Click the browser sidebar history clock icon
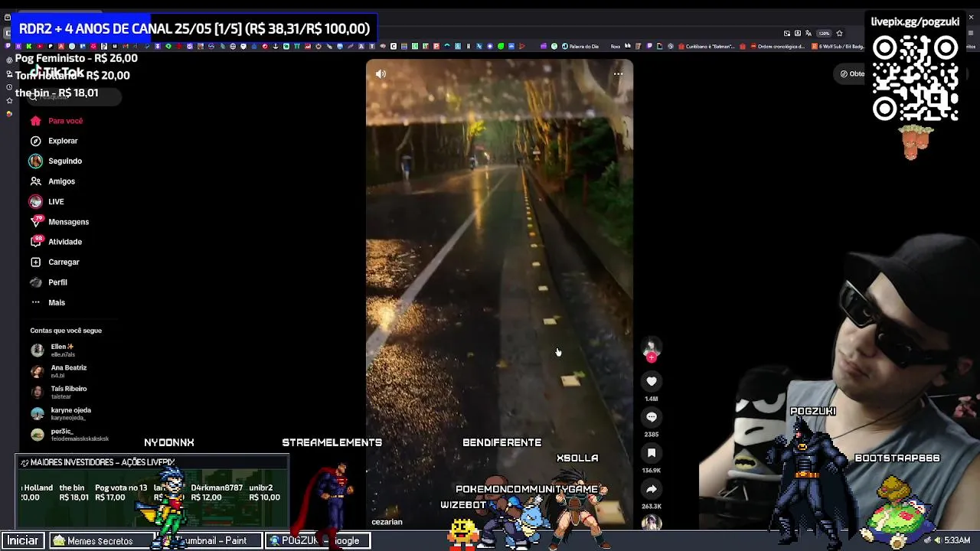Screen dimensions: 980x551 pos(9,86)
